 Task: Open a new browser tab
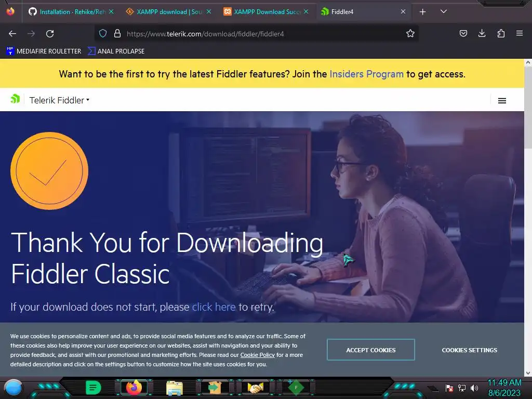[x=422, y=12]
